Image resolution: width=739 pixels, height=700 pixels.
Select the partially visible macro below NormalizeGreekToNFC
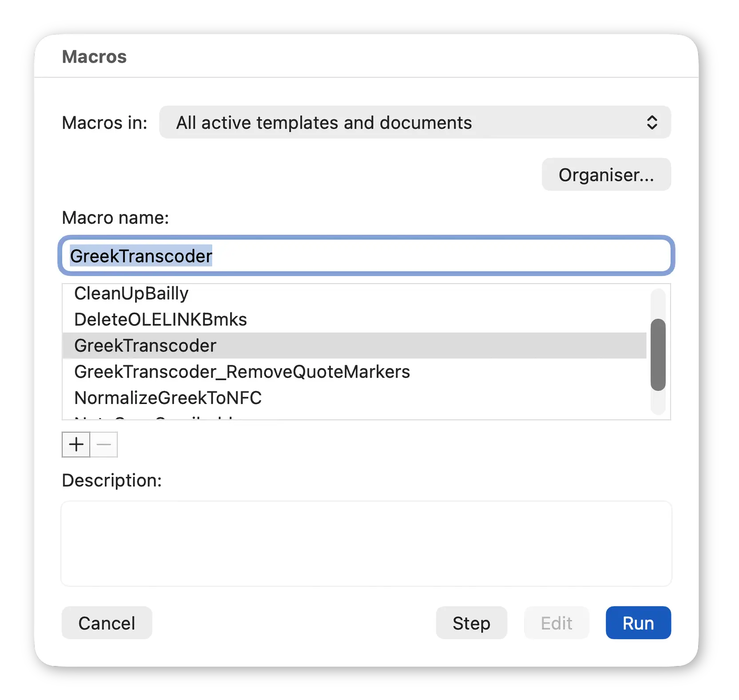click(155, 417)
